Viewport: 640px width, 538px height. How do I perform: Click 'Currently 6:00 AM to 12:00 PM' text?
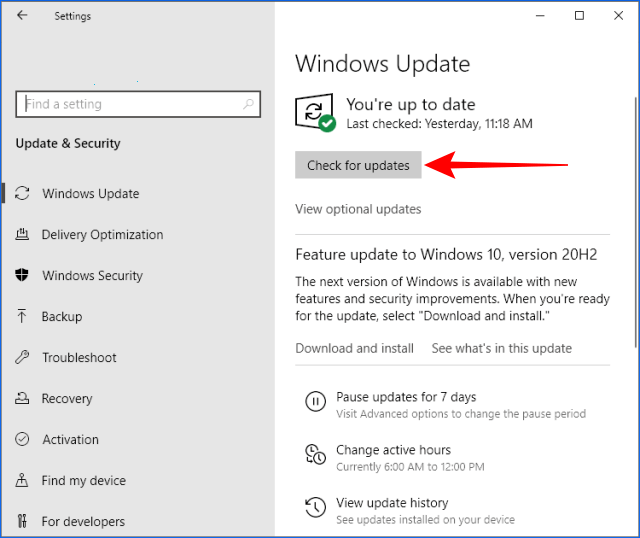(410, 467)
